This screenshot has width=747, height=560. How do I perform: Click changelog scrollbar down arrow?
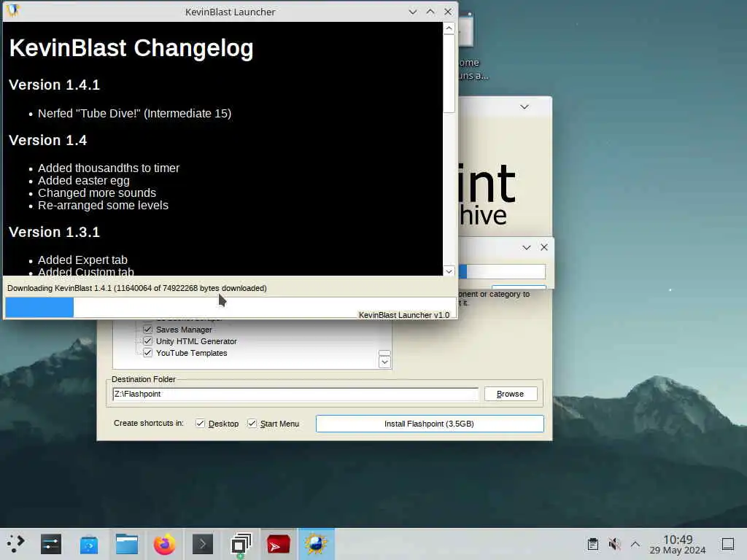pyautogui.click(x=449, y=271)
